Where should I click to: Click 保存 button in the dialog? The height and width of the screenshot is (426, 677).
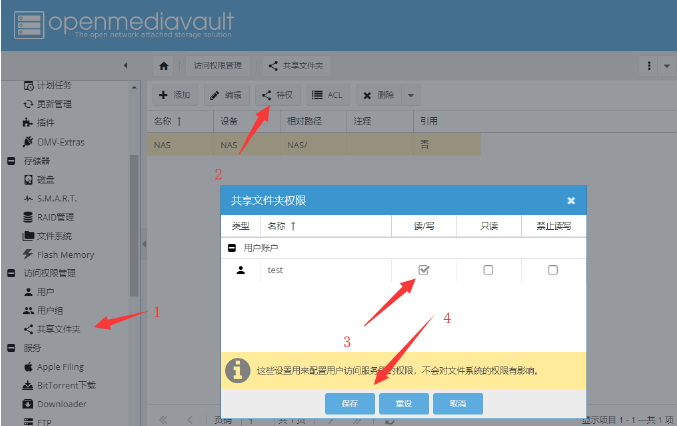[x=349, y=403]
